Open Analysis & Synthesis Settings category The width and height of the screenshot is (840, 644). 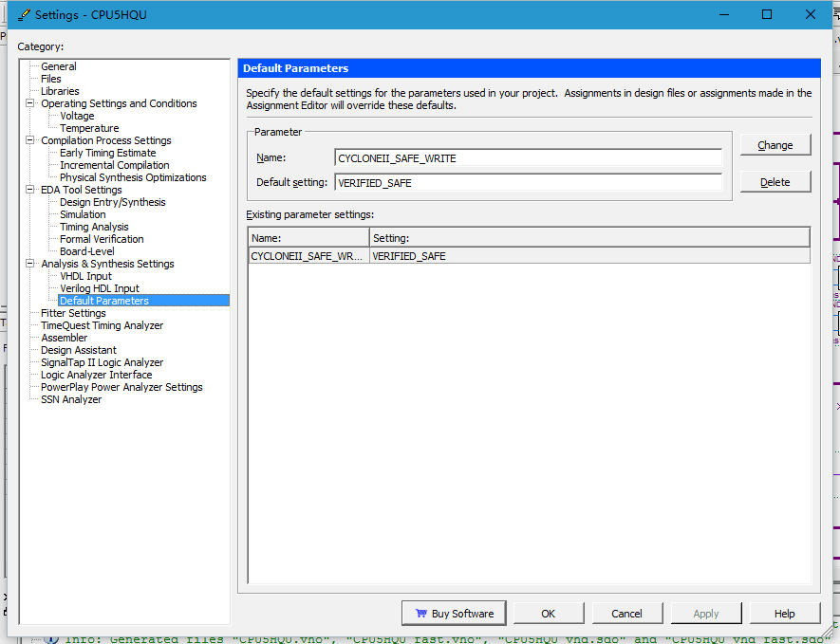pyautogui.click(x=107, y=264)
